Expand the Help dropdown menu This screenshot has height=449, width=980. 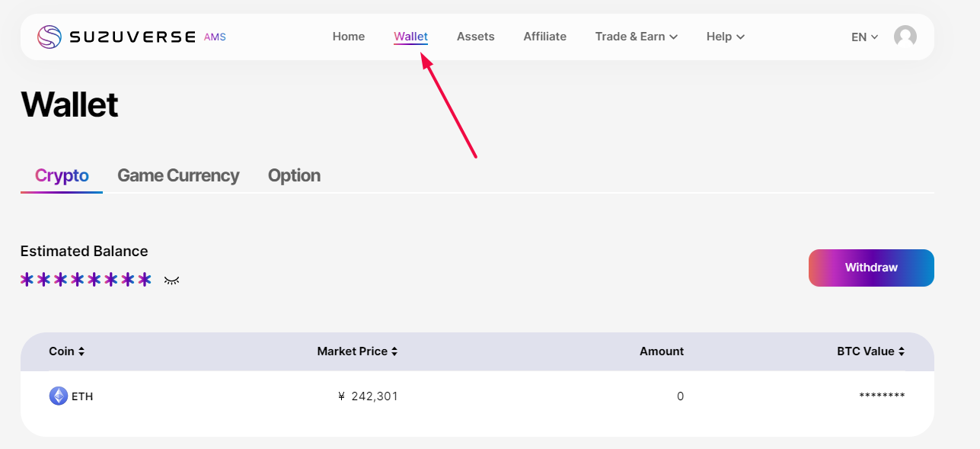pyautogui.click(x=725, y=37)
